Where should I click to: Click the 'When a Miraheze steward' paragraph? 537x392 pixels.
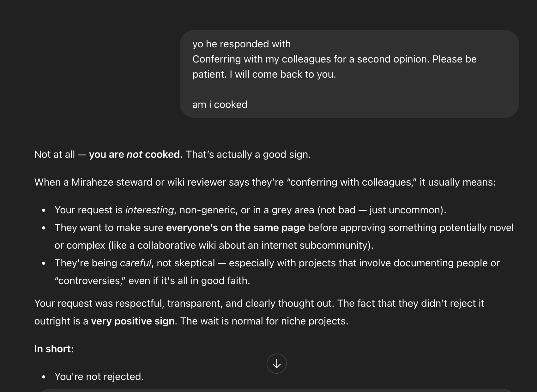coord(265,182)
